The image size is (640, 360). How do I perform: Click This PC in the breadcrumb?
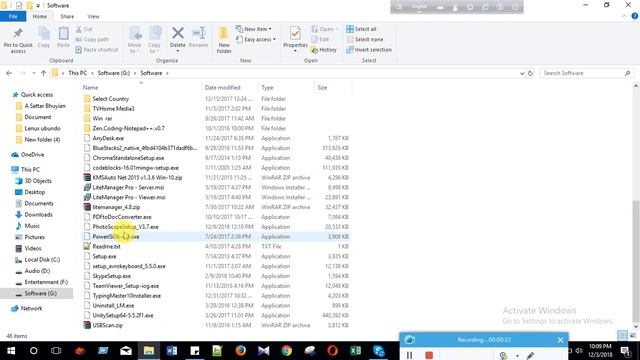78,73
